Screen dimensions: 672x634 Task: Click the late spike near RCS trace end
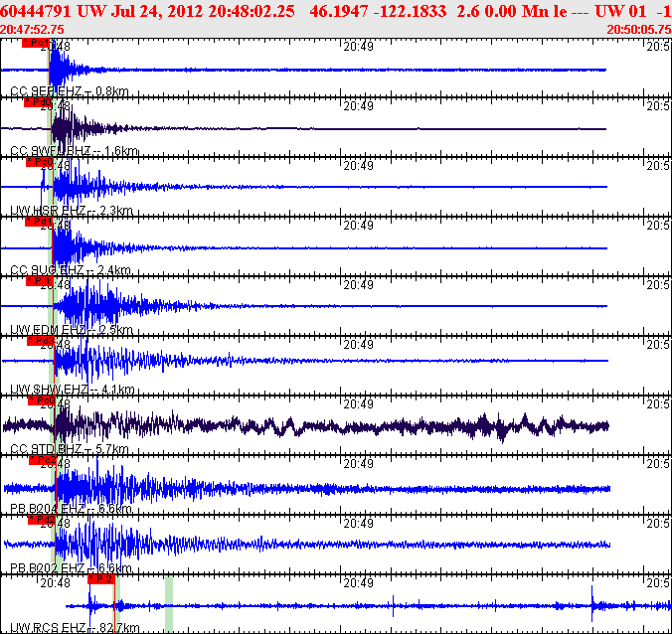(593, 601)
